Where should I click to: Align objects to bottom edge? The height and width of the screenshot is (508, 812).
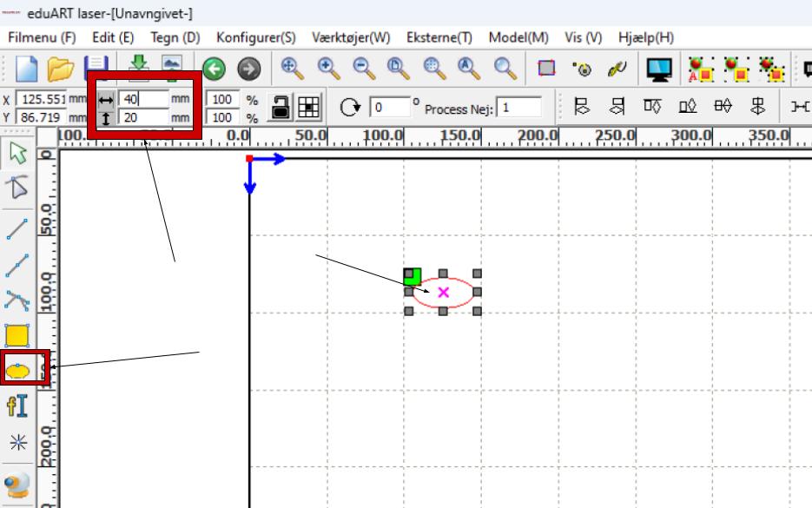[x=687, y=107]
